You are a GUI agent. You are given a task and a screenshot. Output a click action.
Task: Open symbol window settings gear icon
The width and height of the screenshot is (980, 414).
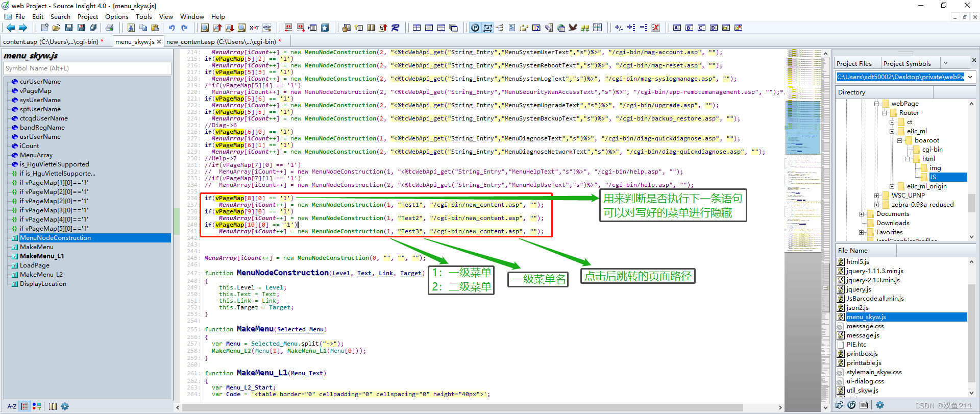pos(65,406)
